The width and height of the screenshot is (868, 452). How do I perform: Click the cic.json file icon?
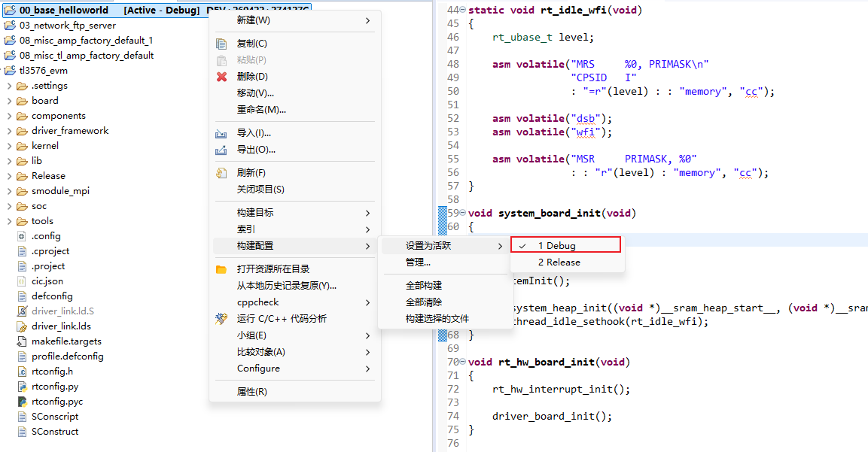tap(22, 281)
